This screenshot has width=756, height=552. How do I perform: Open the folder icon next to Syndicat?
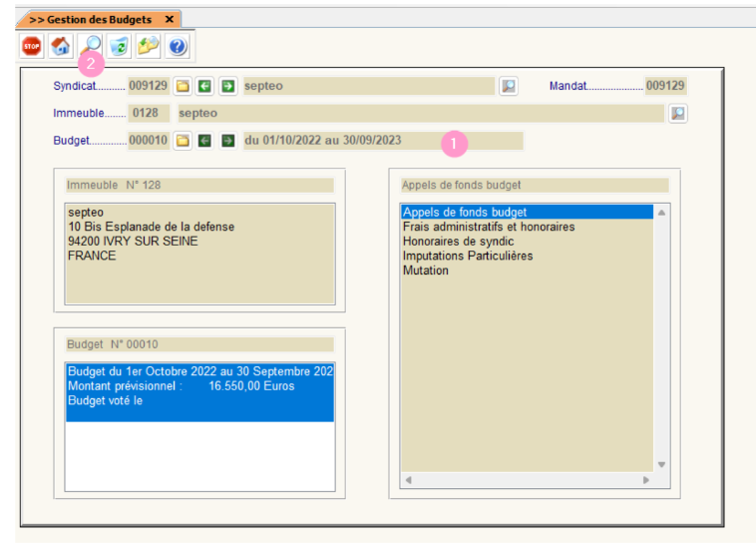point(183,86)
